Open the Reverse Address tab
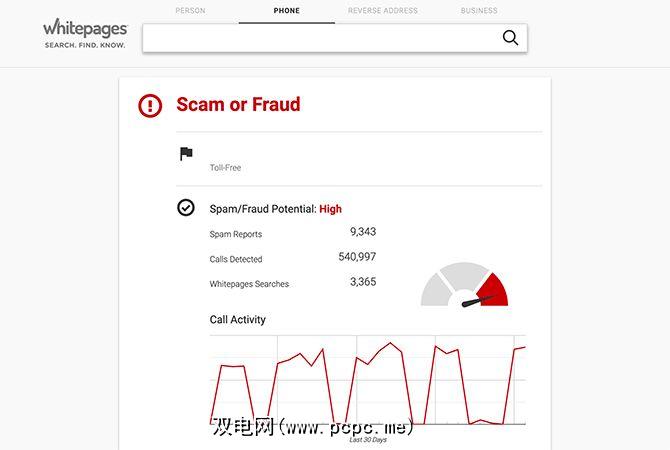 point(383,11)
